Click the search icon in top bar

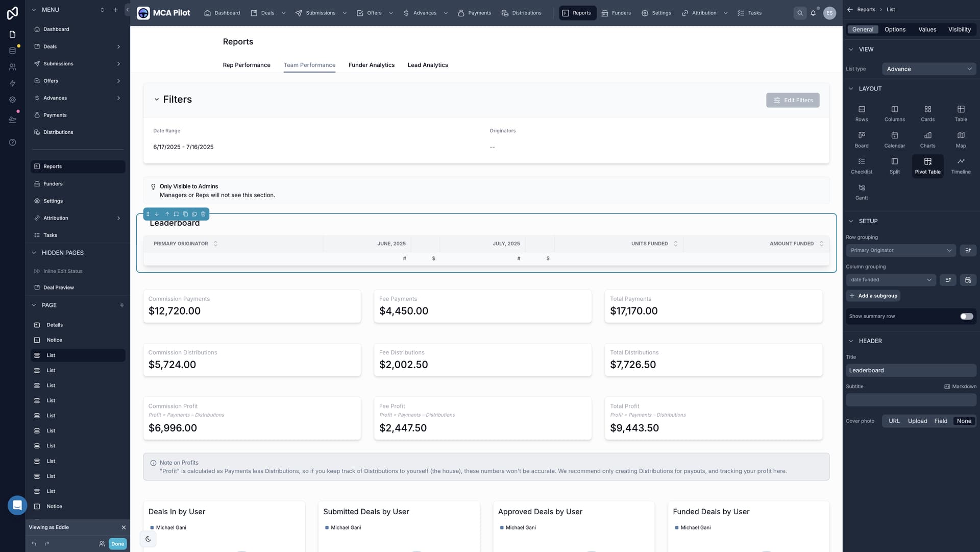pyautogui.click(x=800, y=13)
